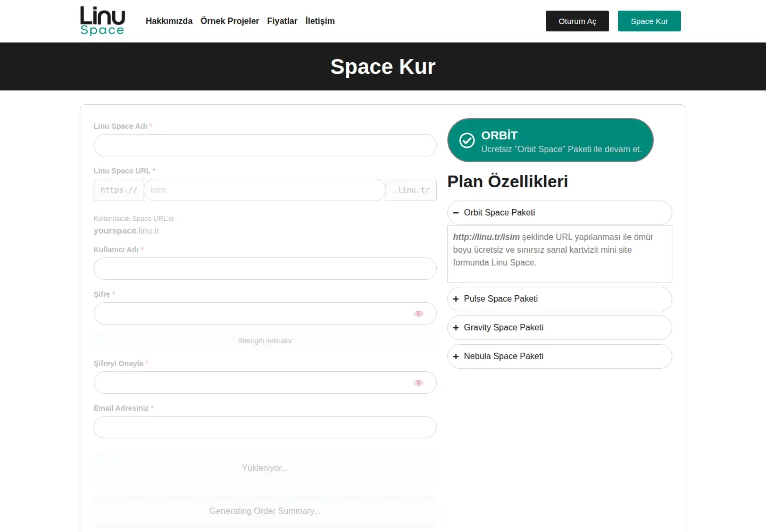Screen dimensions: 766x532
Task: Focus the Email Adresiniz input field
Action: click(265, 427)
